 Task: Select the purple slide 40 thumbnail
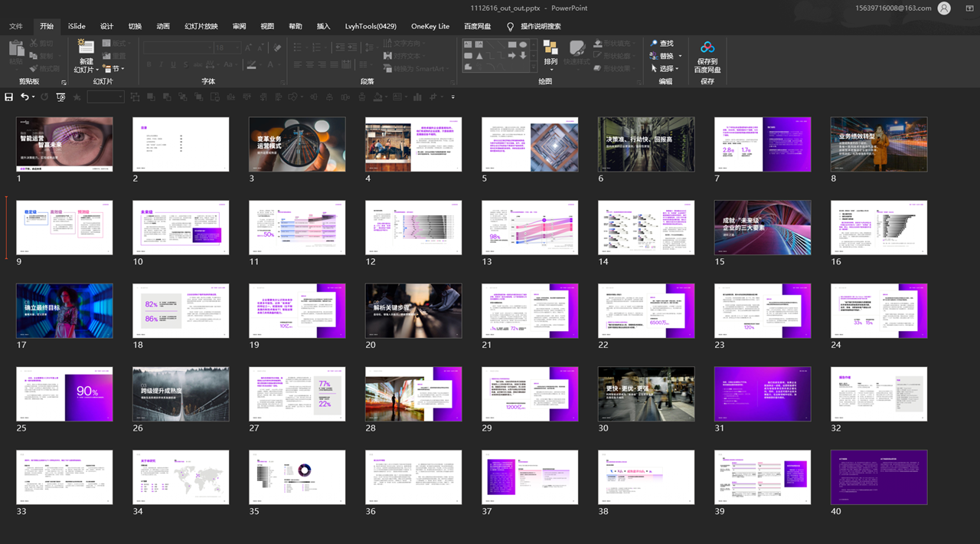click(879, 477)
